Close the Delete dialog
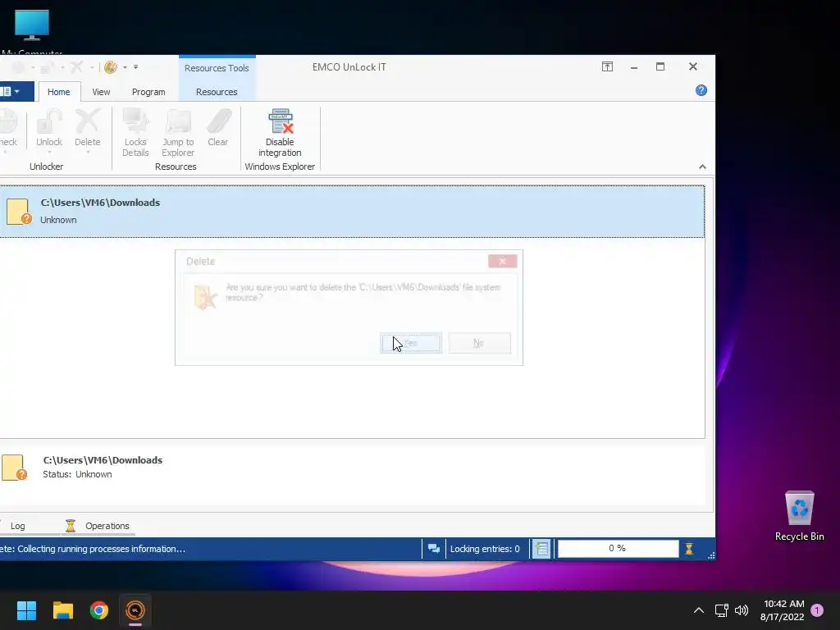840x630 pixels. pyautogui.click(x=502, y=261)
